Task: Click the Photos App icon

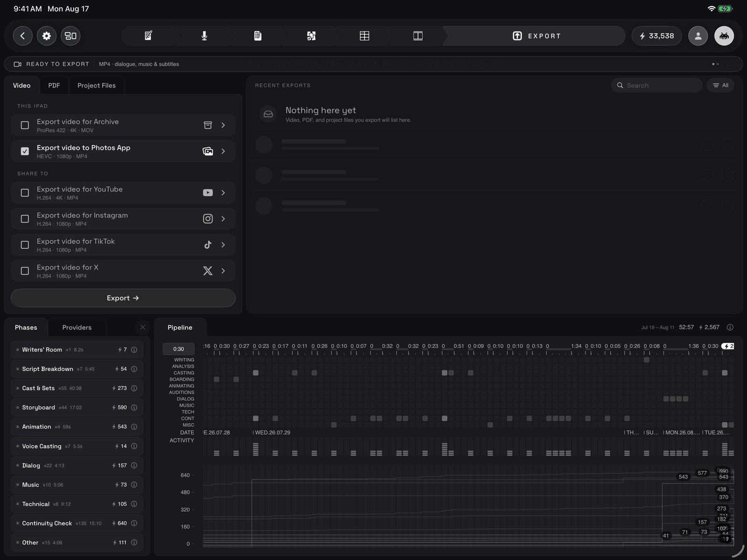Action: coord(208,151)
